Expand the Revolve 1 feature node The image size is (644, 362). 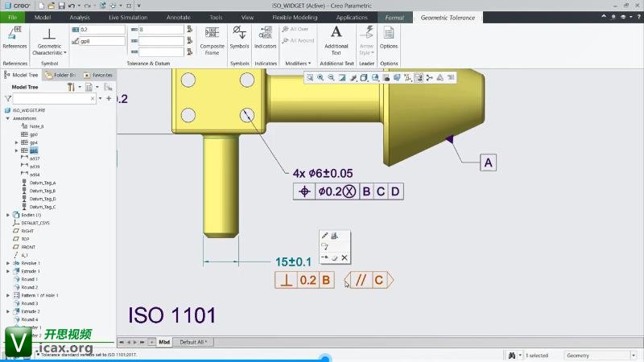[x=8, y=263]
